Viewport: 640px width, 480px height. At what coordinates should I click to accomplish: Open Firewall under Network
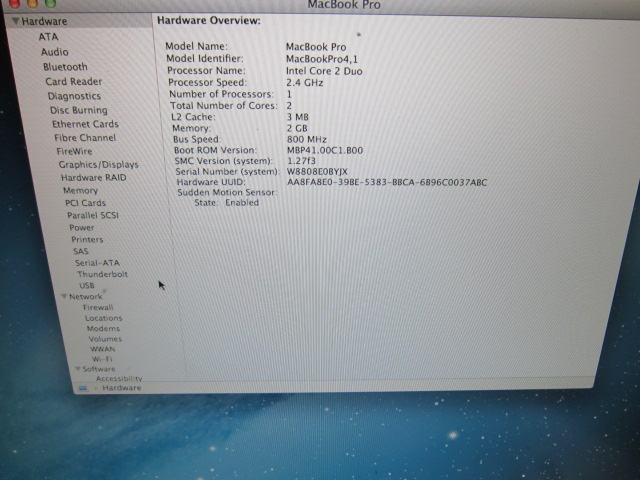pyautogui.click(x=98, y=307)
